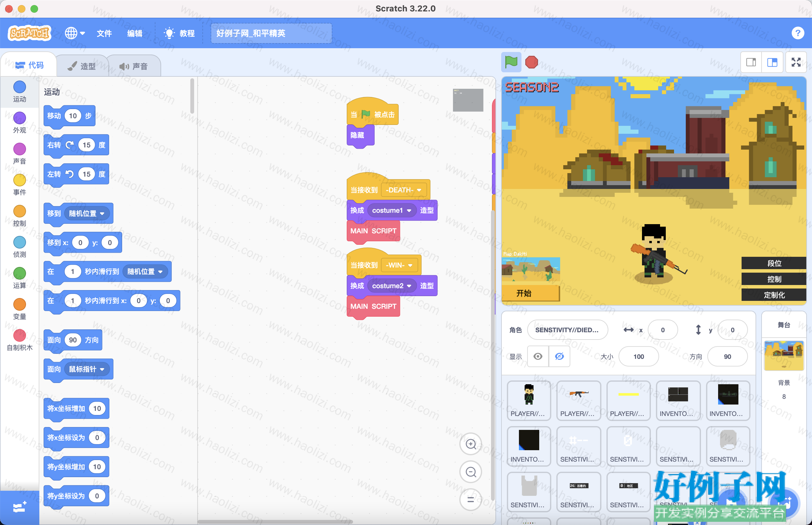Click the green flag to run project
The width and height of the screenshot is (812, 525).
(511, 62)
